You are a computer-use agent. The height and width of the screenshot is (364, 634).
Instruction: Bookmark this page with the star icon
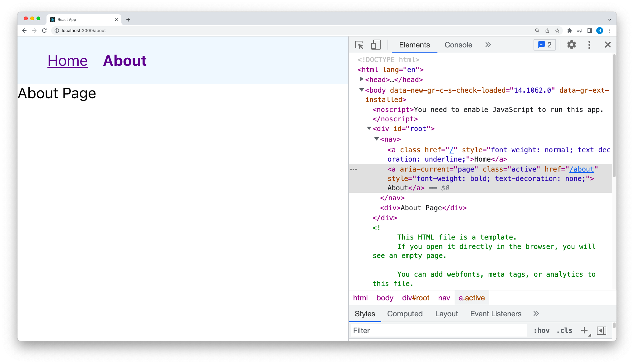[557, 31]
